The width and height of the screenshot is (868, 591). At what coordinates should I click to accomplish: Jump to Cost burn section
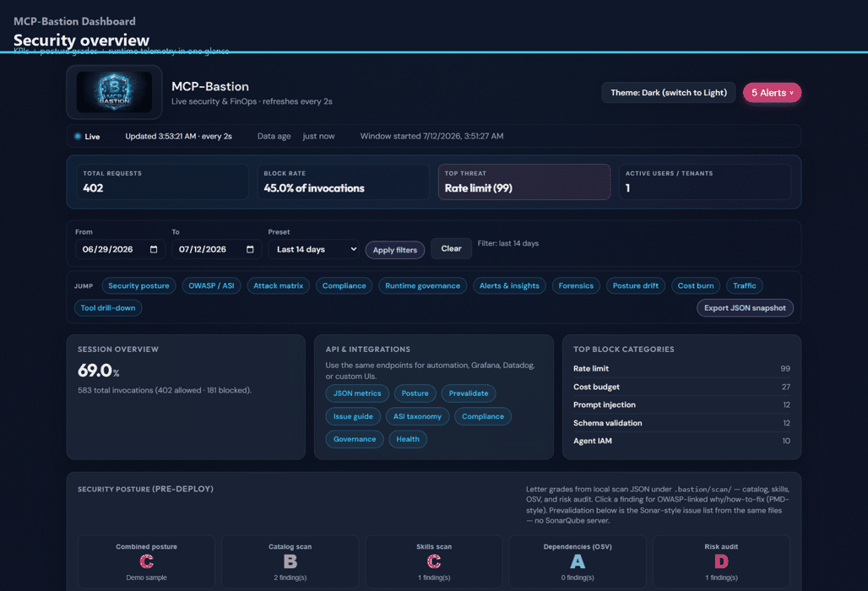[x=696, y=286]
